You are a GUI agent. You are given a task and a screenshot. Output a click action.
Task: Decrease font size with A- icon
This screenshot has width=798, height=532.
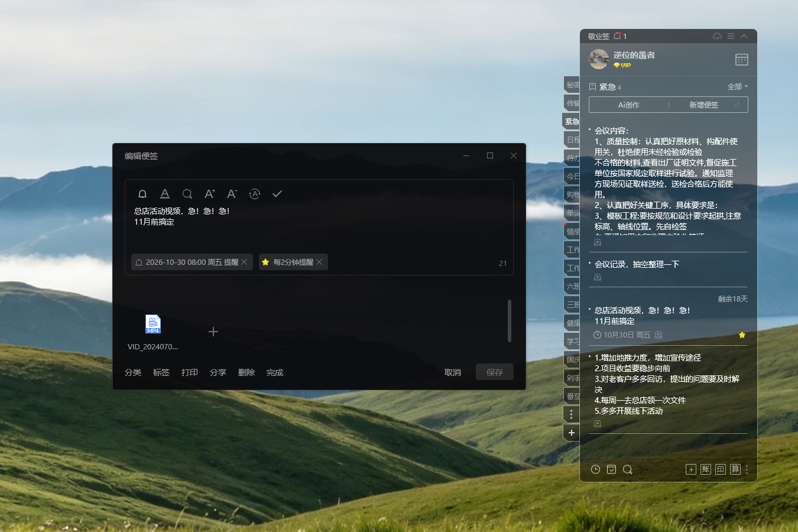tap(232, 194)
